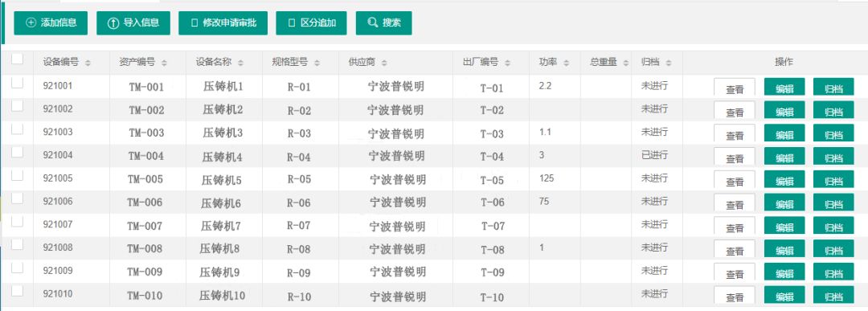Click the magnifier icon on 搜索 button
Viewport: 868px width, 311px height.
pos(373,23)
